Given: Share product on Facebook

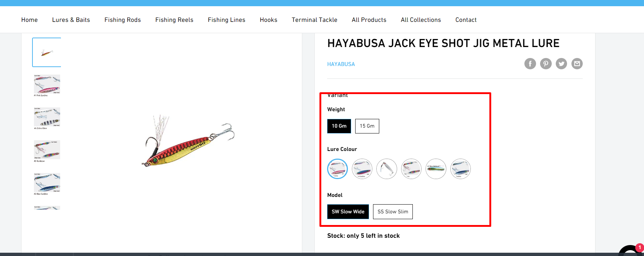Looking at the screenshot, I should pos(530,64).
